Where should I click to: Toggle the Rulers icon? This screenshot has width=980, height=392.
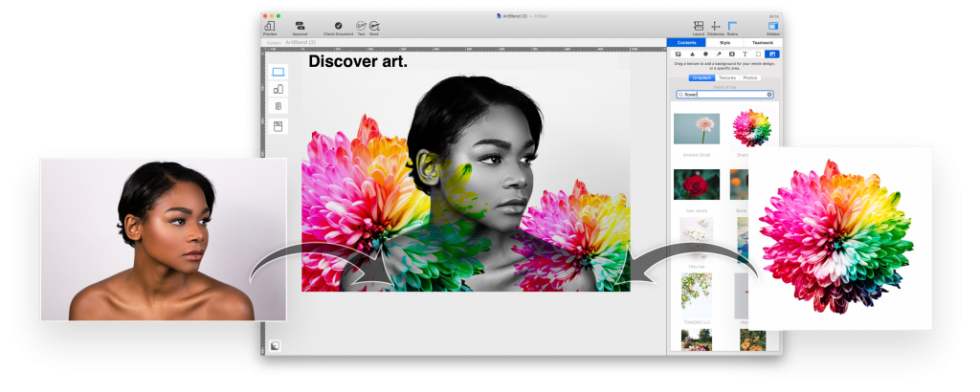(x=732, y=26)
